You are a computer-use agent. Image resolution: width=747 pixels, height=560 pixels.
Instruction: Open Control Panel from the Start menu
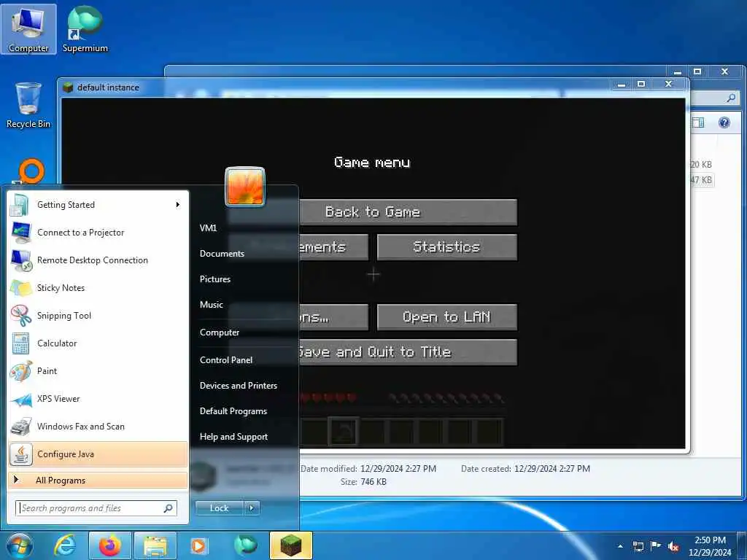point(226,360)
